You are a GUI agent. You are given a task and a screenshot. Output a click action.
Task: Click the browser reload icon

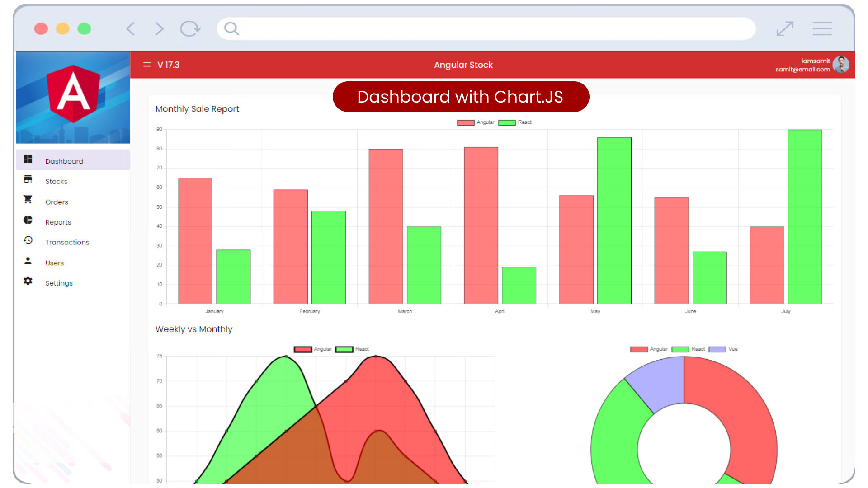point(190,29)
